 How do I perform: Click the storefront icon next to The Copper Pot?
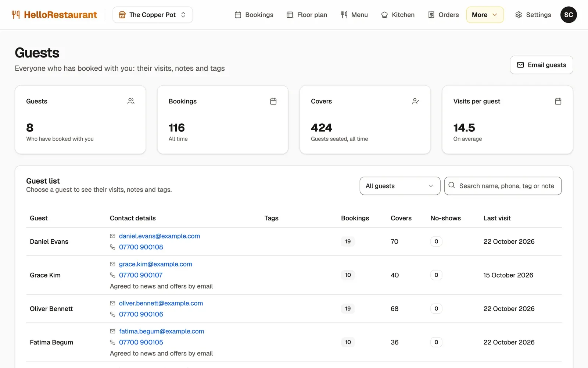(x=122, y=15)
